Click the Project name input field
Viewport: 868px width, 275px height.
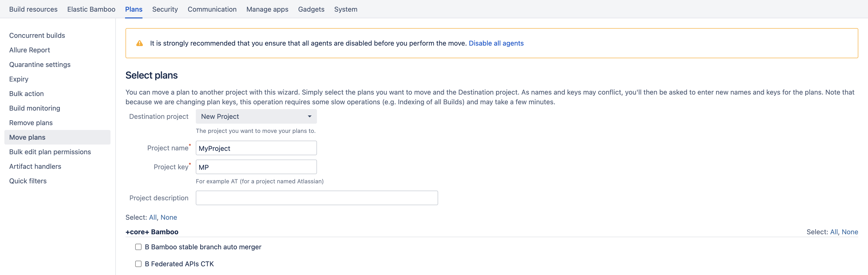pos(256,148)
